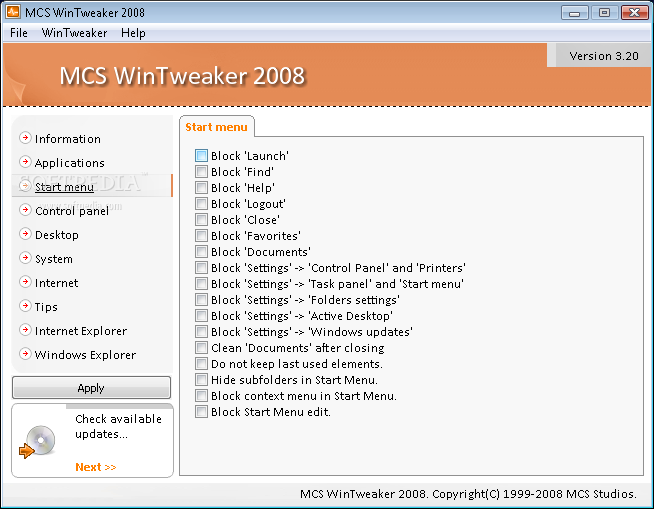
Task: Tick Hide subfolders in Start Menu
Action: pos(201,379)
